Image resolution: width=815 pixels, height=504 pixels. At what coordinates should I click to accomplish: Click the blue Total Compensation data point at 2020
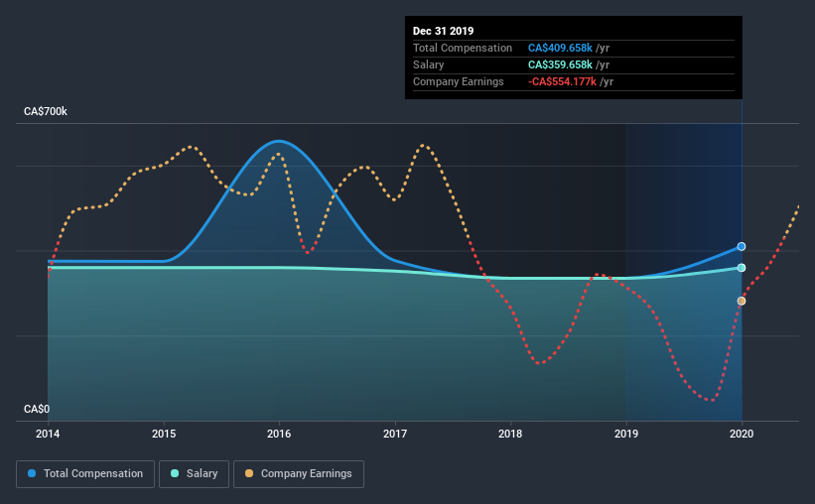[742, 246]
